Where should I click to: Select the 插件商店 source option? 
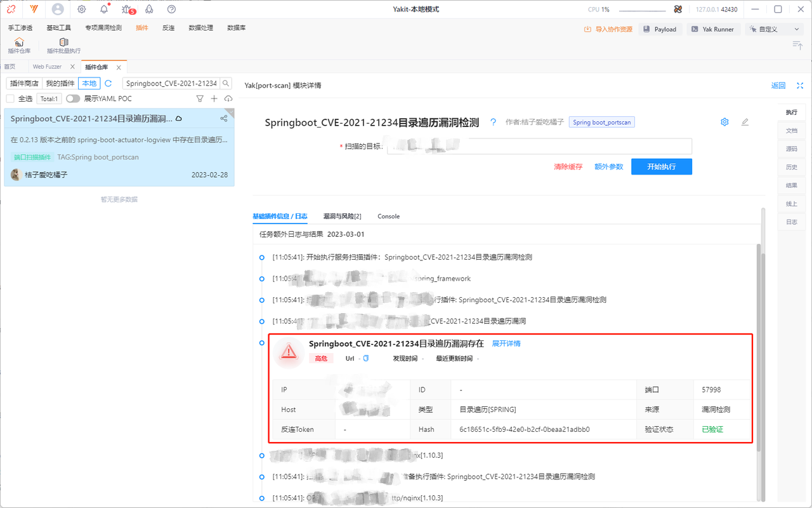[24, 83]
